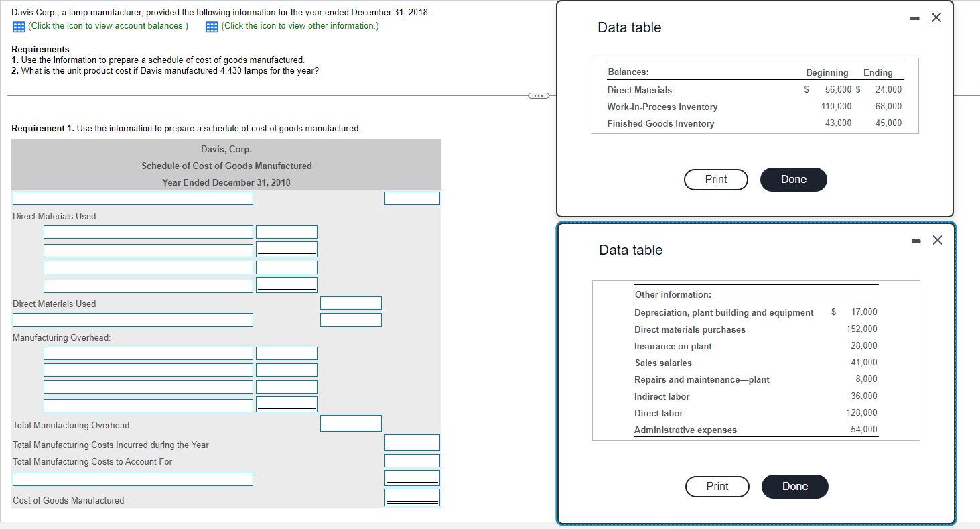Viewport: 980px width, 529px height.
Task: Select label field below Direct Materials Used total
Action: click(x=133, y=320)
